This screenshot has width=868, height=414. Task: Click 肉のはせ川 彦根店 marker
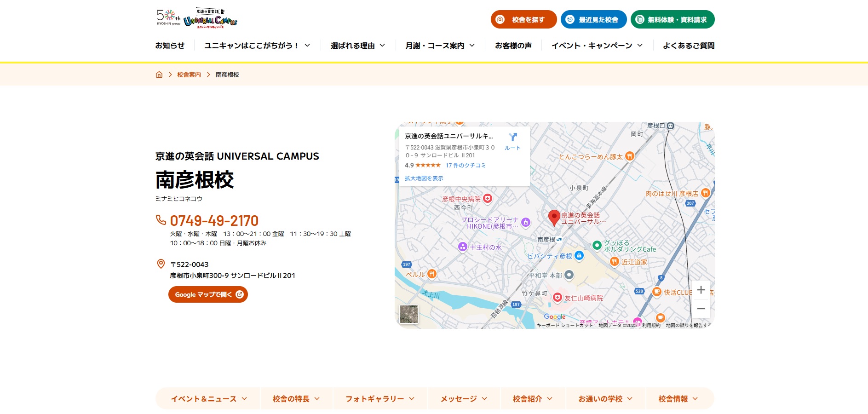pyautogui.click(x=705, y=193)
